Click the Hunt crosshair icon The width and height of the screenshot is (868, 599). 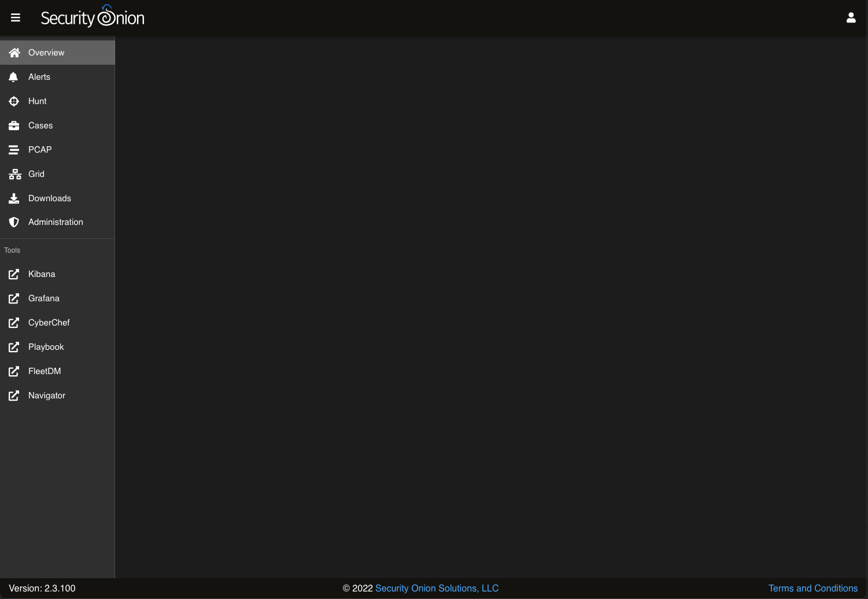pyautogui.click(x=14, y=101)
